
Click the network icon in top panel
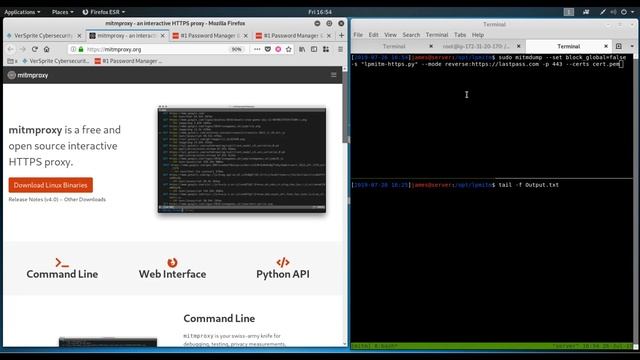pos(586,12)
